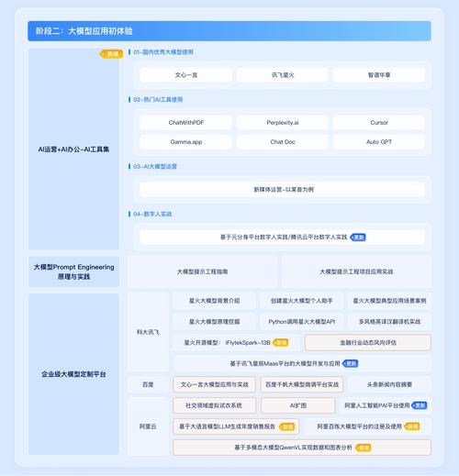Open the 头条新闻内容摘要 cell
This screenshot has width=459, height=476.
389,384
